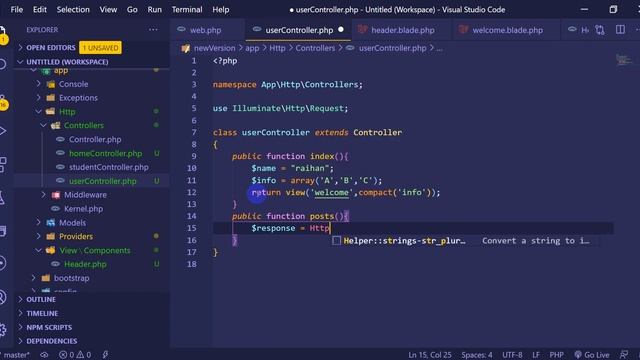Screen dimensions: 640x360
Task: Start Go Live server
Action: [x=592, y=355]
